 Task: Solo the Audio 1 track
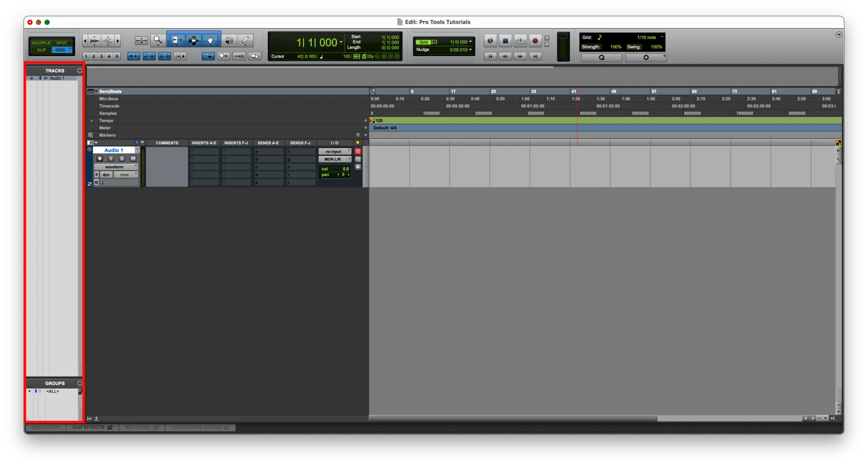click(122, 159)
